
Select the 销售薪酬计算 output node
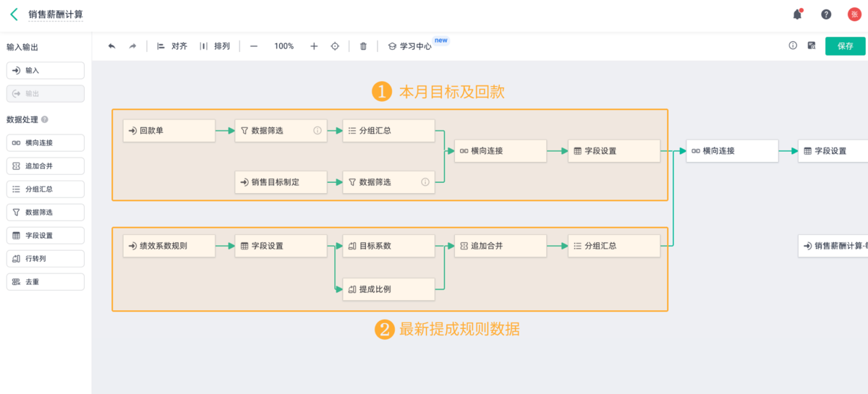tap(833, 246)
